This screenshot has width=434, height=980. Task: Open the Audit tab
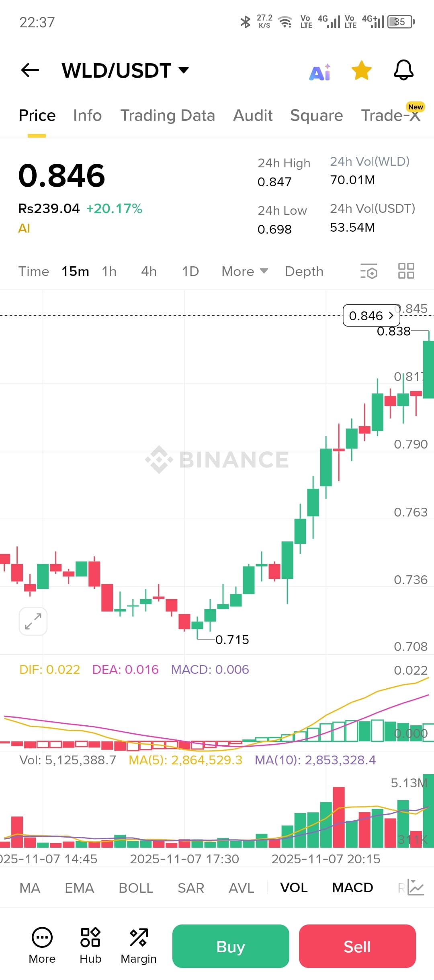click(253, 115)
